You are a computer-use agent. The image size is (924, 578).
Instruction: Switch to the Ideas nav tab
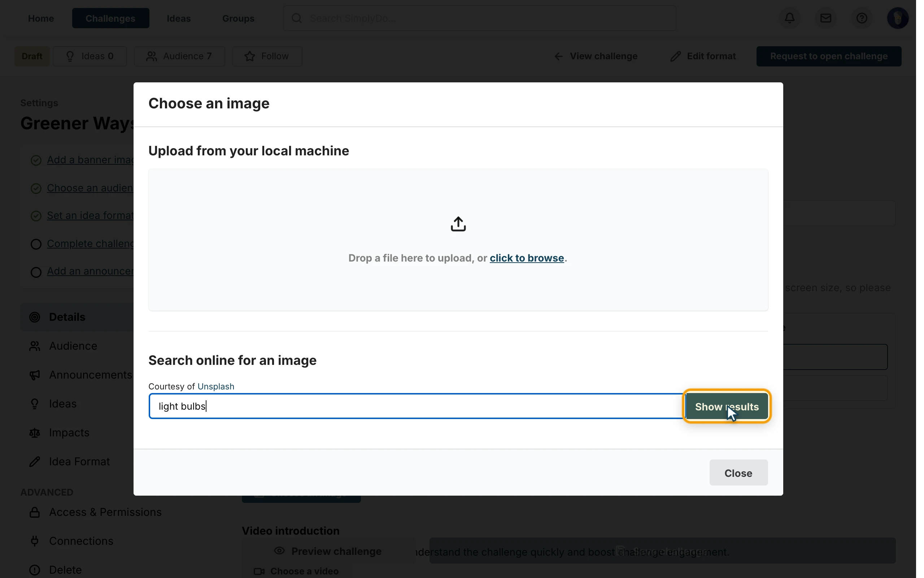(179, 18)
